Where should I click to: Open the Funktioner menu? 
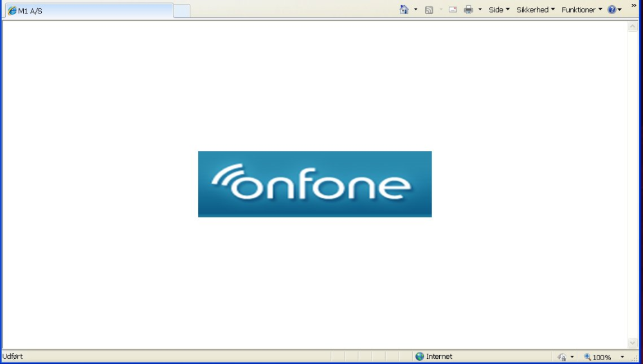pyautogui.click(x=582, y=10)
